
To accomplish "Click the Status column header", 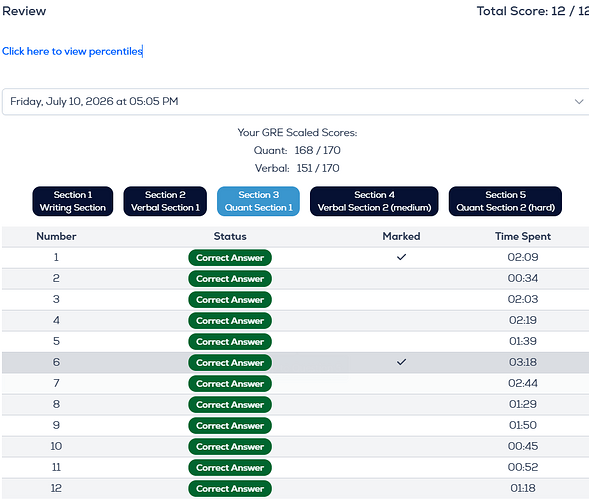I will coord(230,236).
